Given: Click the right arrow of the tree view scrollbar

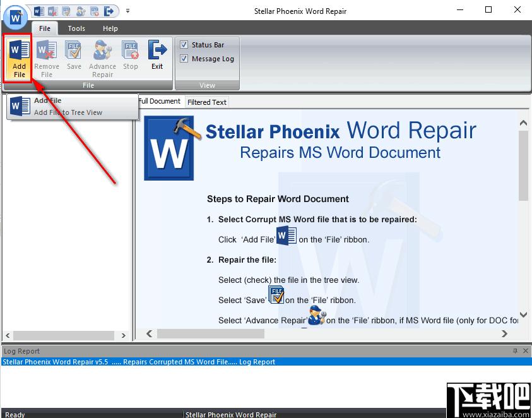Looking at the screenshot, I should pos(124,335).
